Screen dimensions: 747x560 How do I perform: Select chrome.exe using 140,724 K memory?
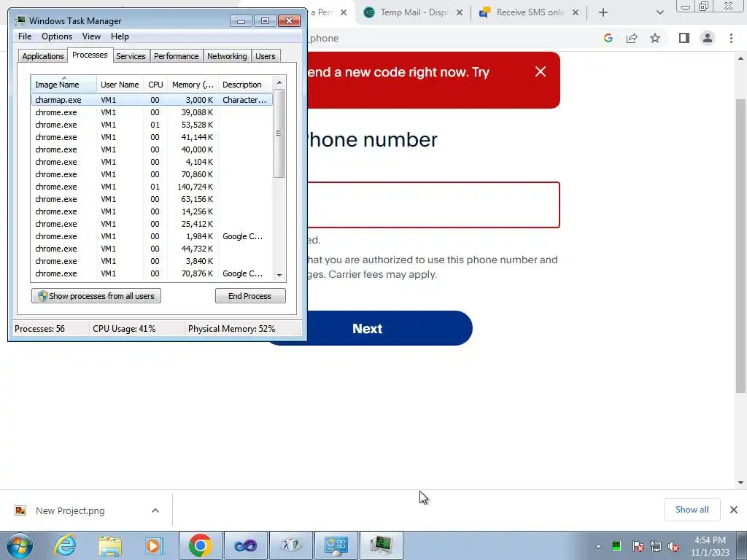152,187
